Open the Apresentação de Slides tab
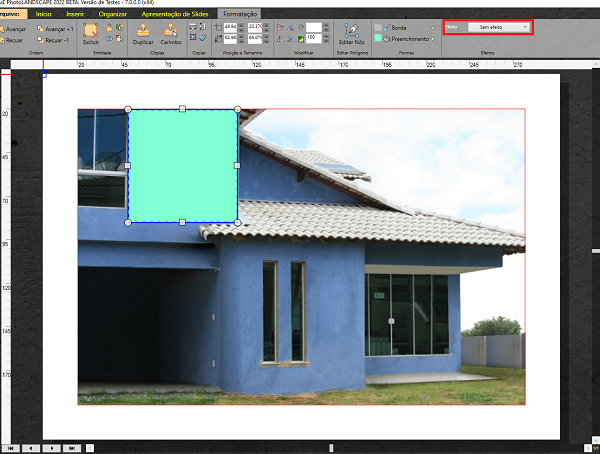The image size is (600, 454). [176, 14]
